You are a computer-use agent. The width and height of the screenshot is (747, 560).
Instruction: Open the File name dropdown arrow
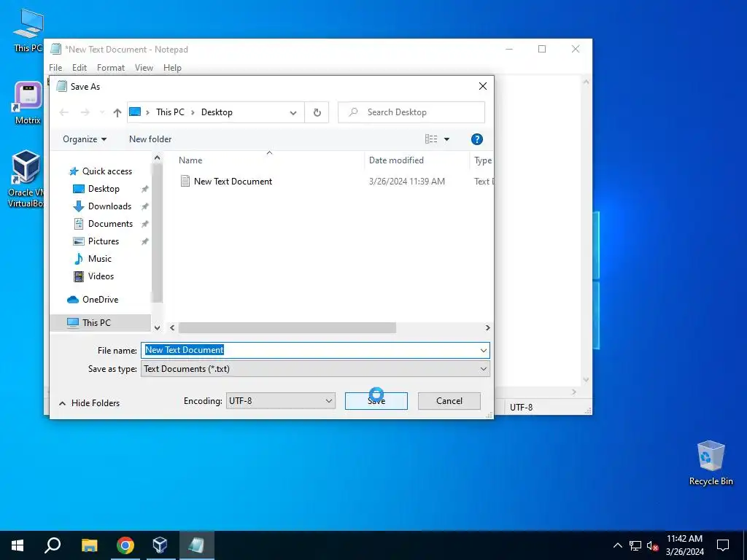[484, 351]
